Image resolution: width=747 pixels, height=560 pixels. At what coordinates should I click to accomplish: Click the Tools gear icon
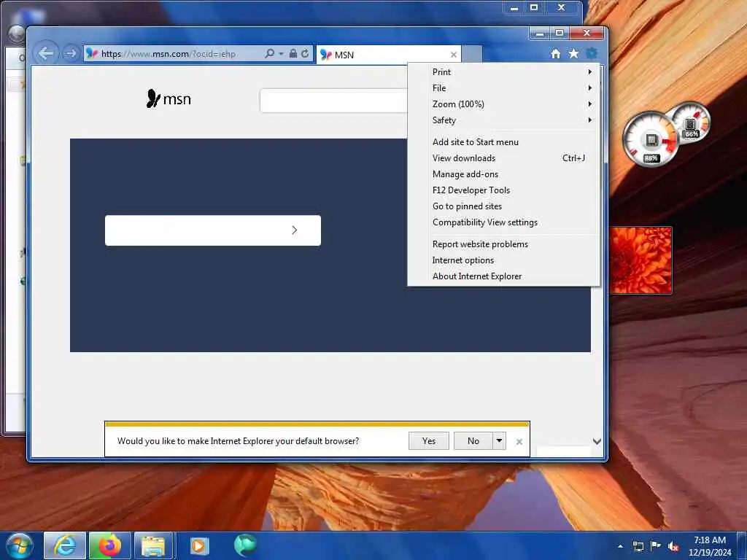[591, 53]
